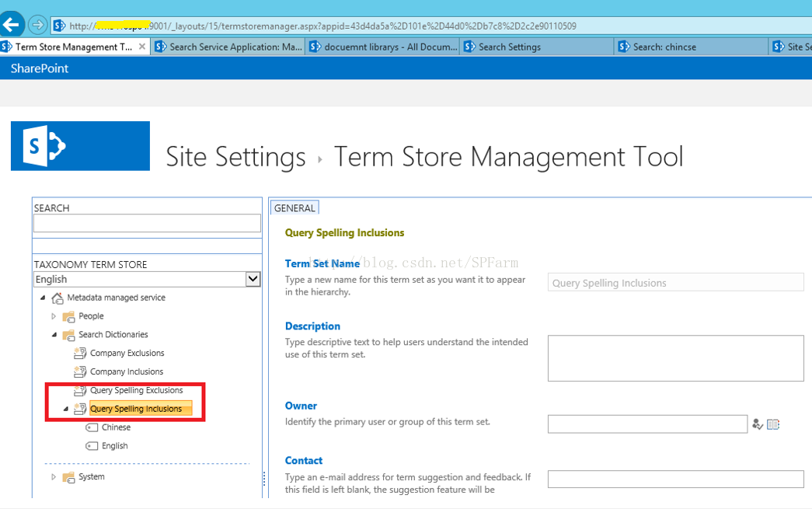
Task: Select the GENERAL tab
Action: 294,208
